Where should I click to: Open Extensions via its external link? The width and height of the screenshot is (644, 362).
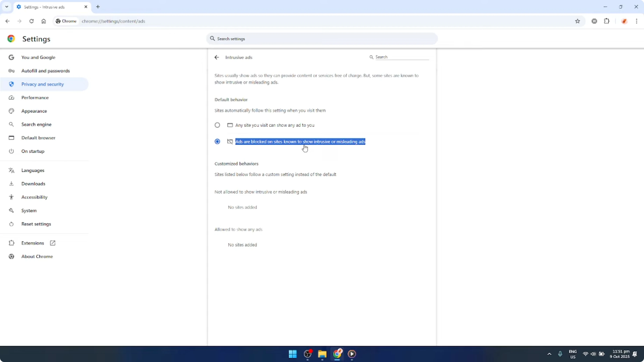click(x=52, y=243)
